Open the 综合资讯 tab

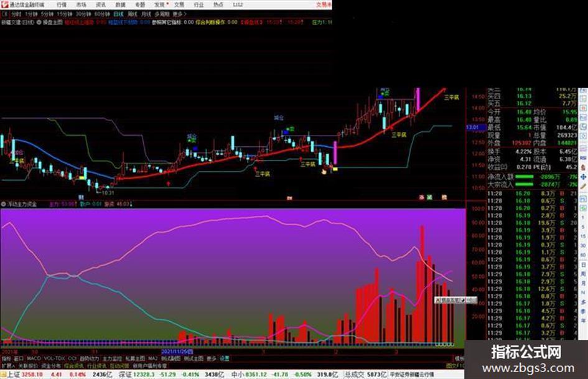pyautogui.click(x=74, y=366)
